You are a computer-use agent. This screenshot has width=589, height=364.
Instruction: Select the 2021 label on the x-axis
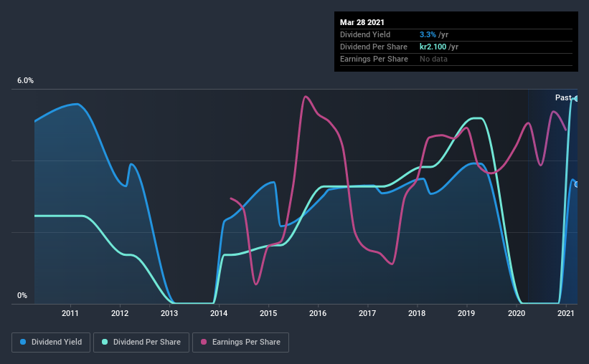coord(566,313)
